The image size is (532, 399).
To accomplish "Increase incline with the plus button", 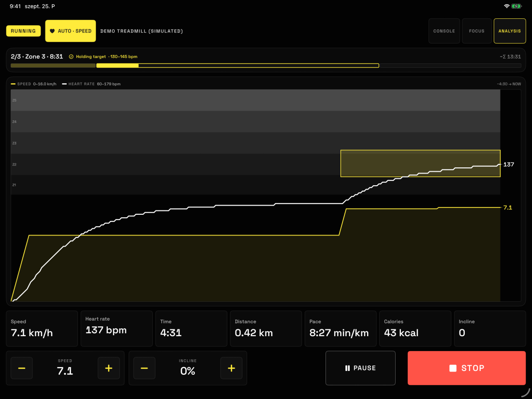I will click(x=231, y=368).
